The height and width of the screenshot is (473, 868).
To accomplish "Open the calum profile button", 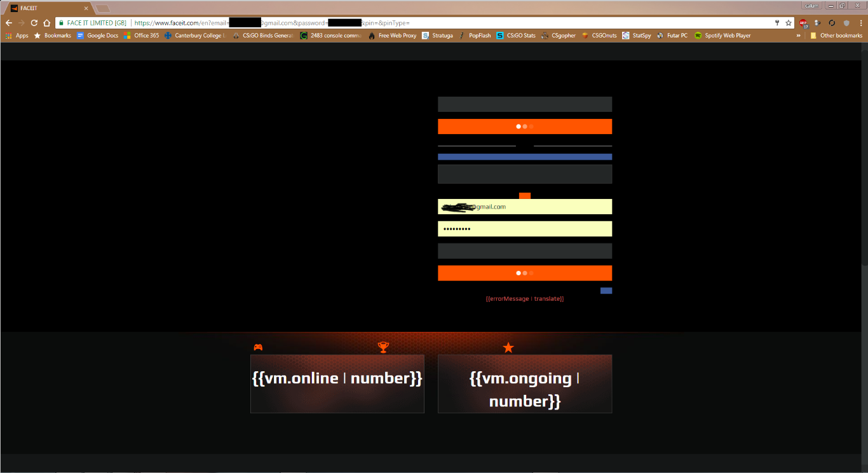I will coord(811,5).
